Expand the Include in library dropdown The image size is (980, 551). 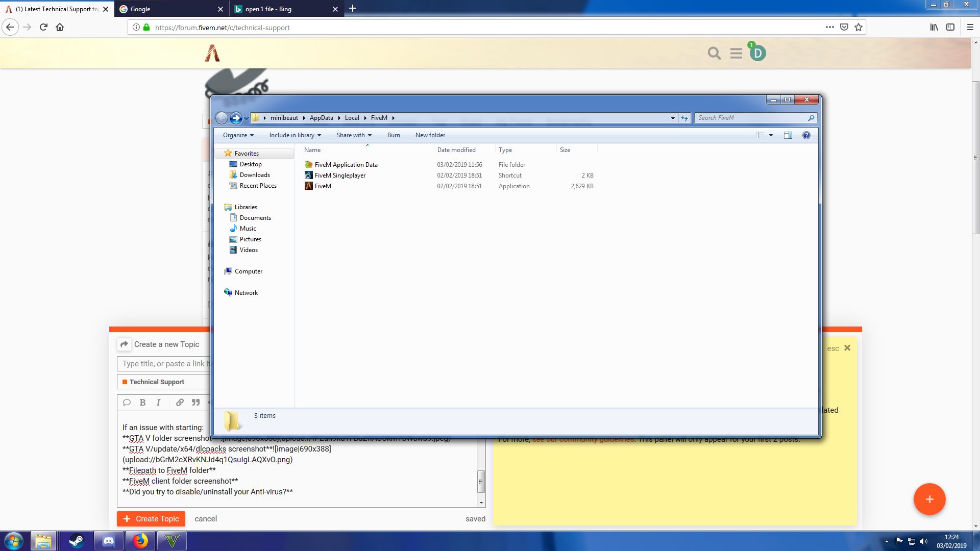[295, 135]
